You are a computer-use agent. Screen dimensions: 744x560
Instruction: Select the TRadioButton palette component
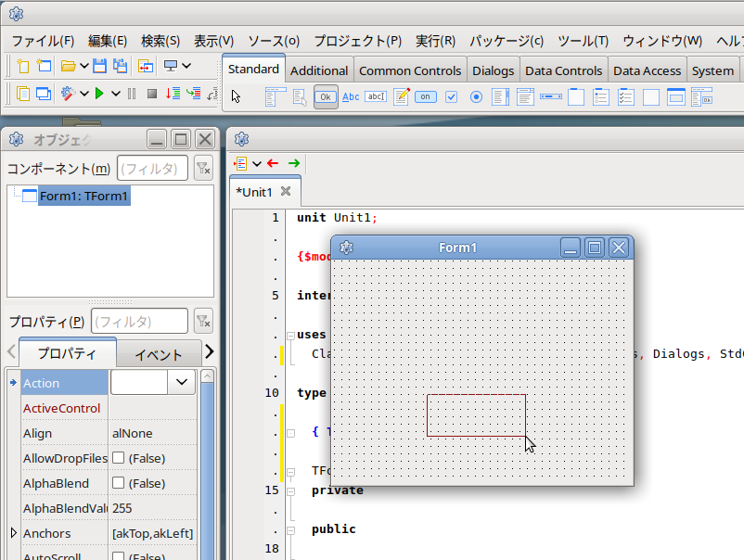(476, 96)
